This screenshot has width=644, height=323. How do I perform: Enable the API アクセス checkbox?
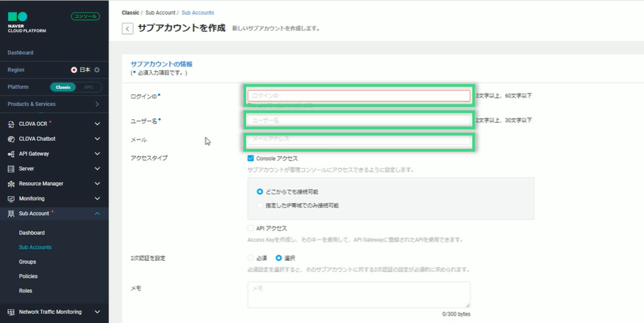click(x=251, y=228)
